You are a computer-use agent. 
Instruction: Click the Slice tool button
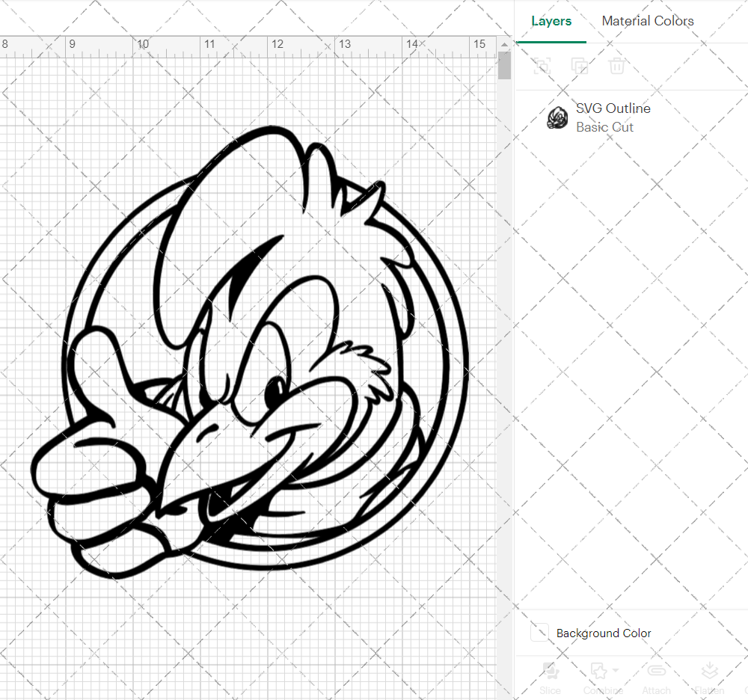pyautogui.click(x=550, y=678)
